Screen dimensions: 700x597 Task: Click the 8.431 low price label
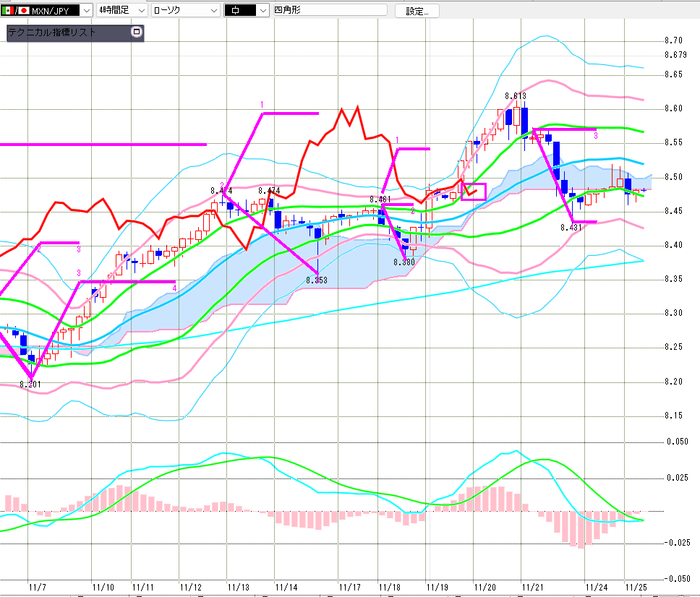tap(571, 227)
